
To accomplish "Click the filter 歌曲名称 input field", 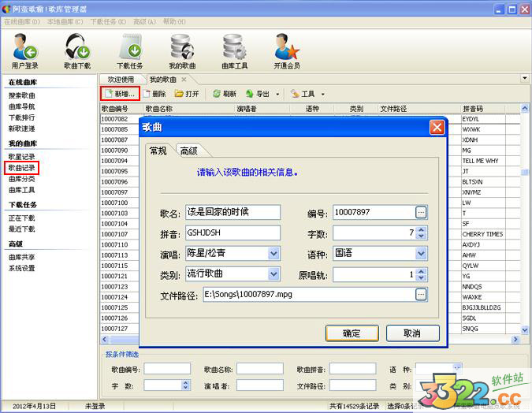I will pos(260,369).
